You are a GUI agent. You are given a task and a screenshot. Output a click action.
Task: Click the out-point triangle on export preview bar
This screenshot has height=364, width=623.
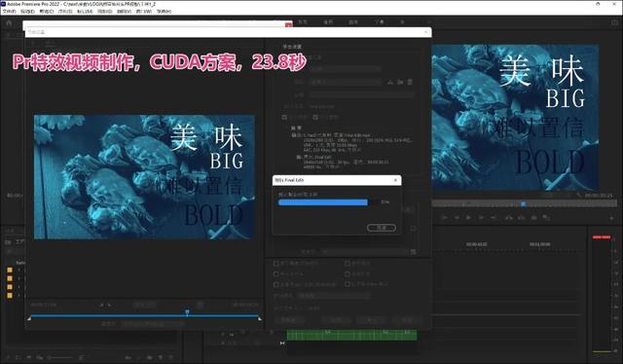tap(260, 318)
